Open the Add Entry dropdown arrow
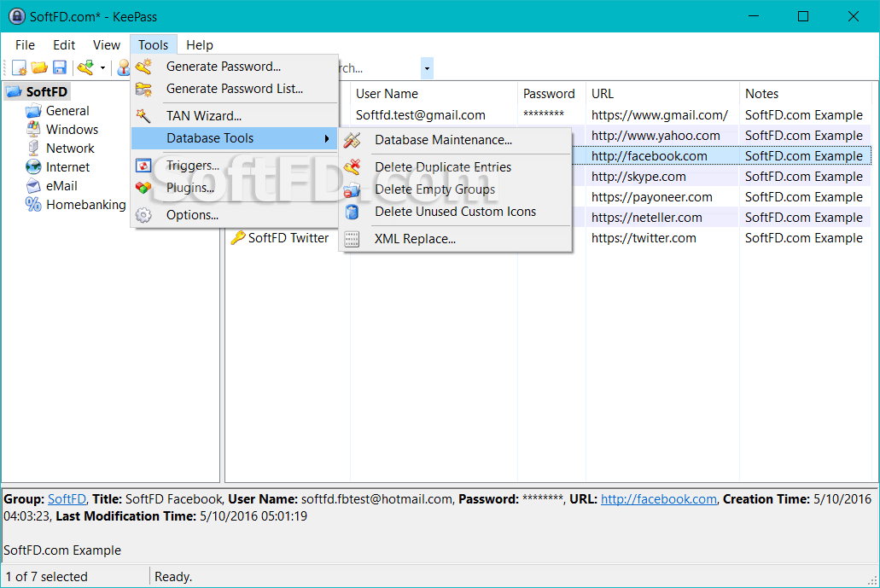Image resolution: width=880 pixels, height=588 pixels. click(x=102, y=68)
